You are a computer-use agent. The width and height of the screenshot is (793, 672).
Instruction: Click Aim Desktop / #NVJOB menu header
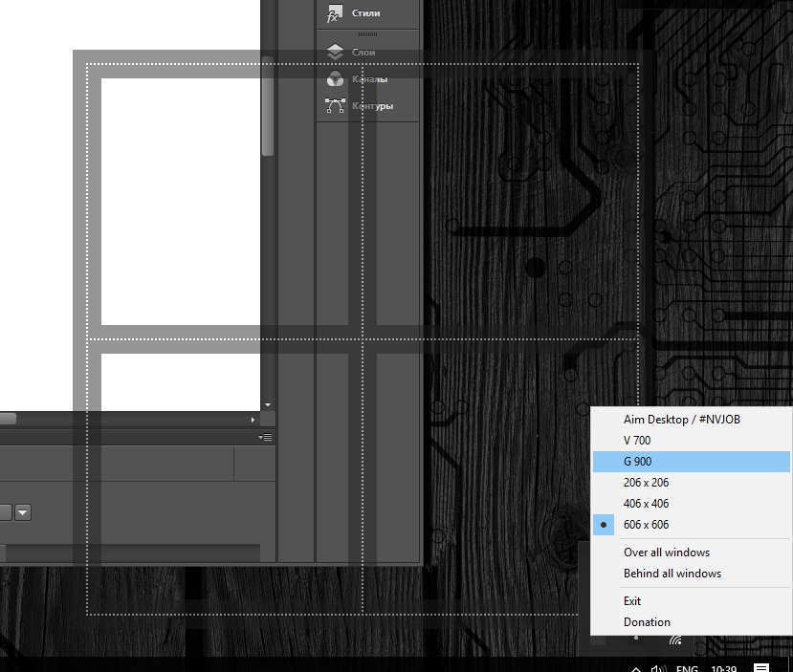(691, 420)
